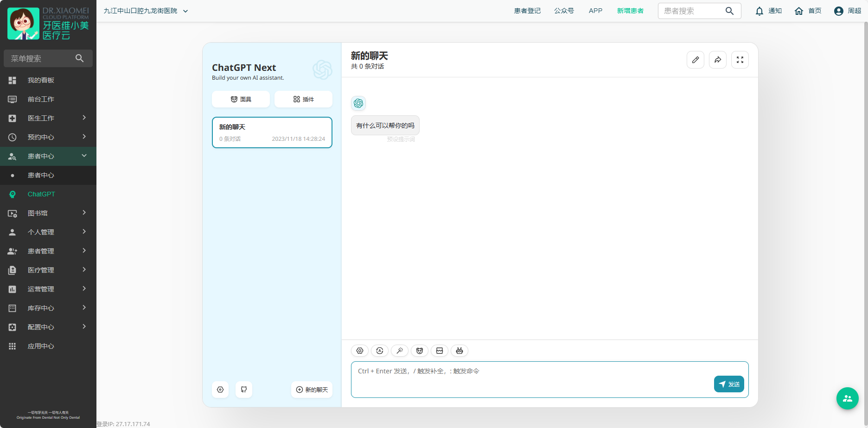Click the home icon in top bar

(799, 11)
